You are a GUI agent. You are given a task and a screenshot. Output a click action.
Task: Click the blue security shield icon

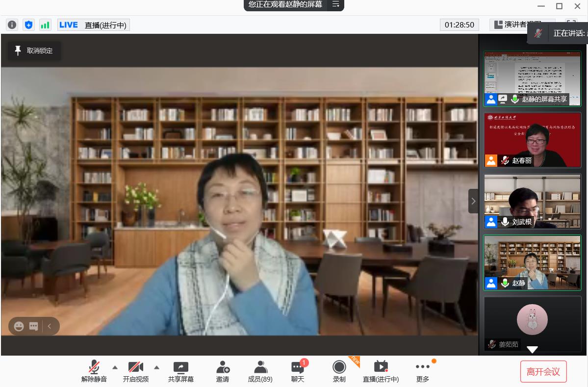click(x=29, y=25)
